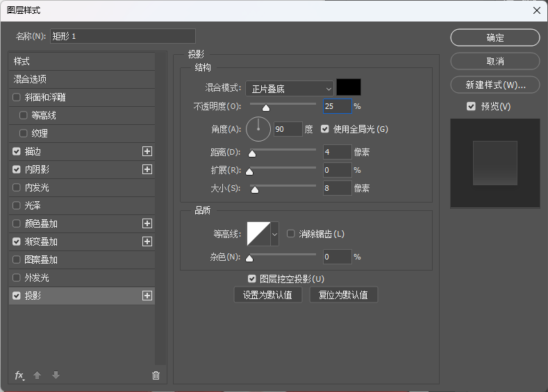The image size is (548, 392).
Task: Open the black shadow color swatch
Action: (x=349, y=87)
